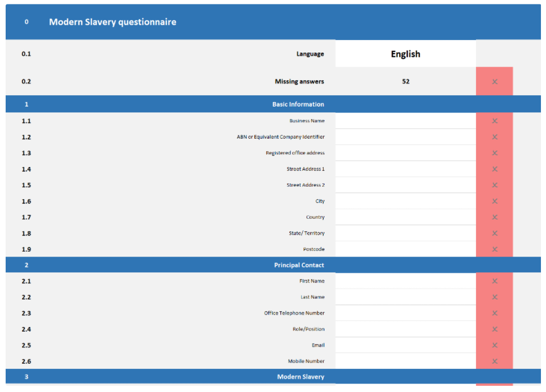
Task: Select the State/Territory input field
Action: (x=406, y=233)
